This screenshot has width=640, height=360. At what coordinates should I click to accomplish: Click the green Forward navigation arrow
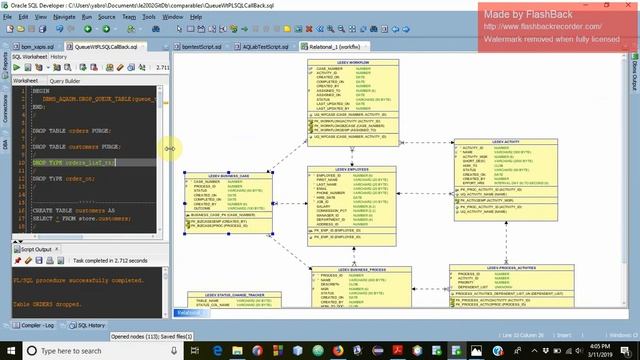[106, 29]
